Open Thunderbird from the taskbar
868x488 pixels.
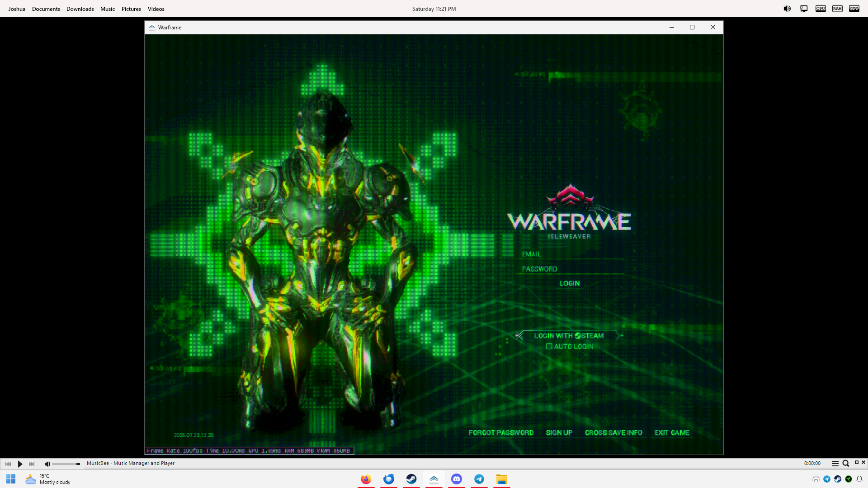[389, 479]
